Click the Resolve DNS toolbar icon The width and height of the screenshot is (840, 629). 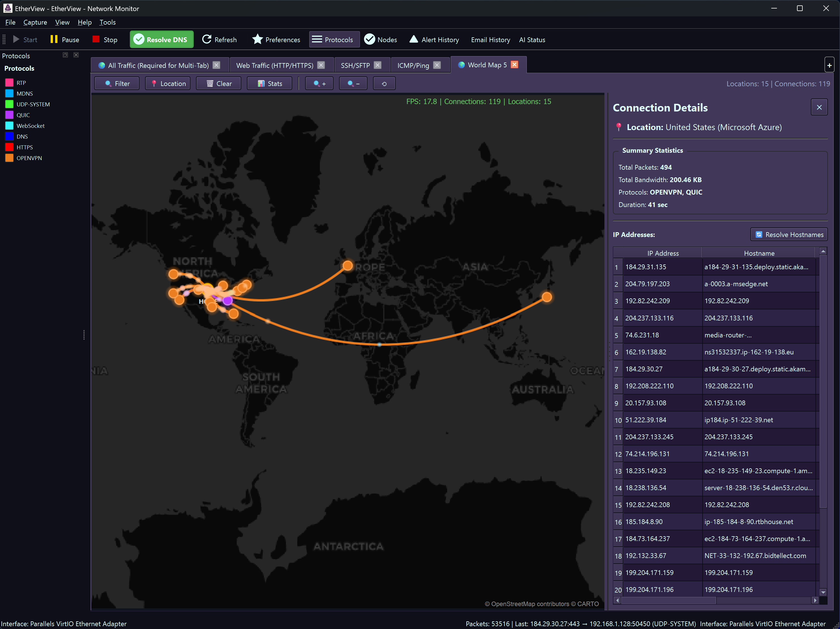click(161, 39)
